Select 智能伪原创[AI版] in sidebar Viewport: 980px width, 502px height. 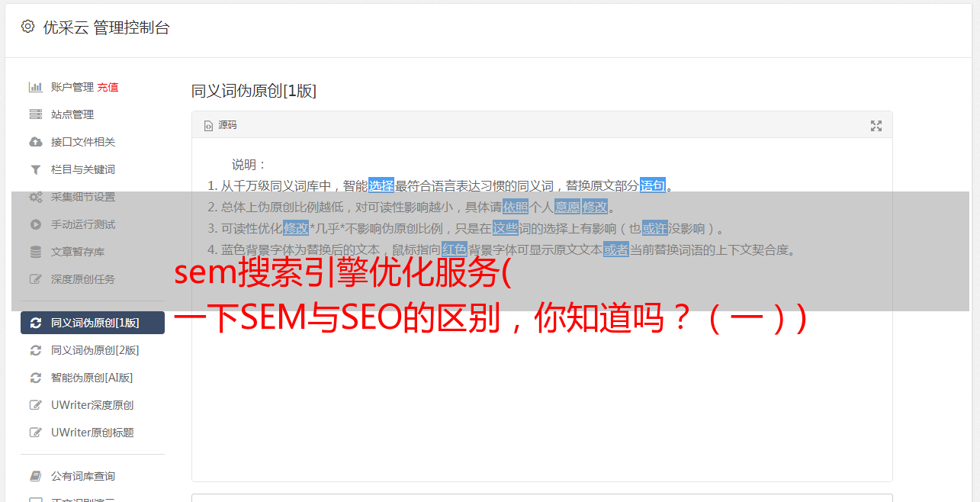tap(92, 378)
